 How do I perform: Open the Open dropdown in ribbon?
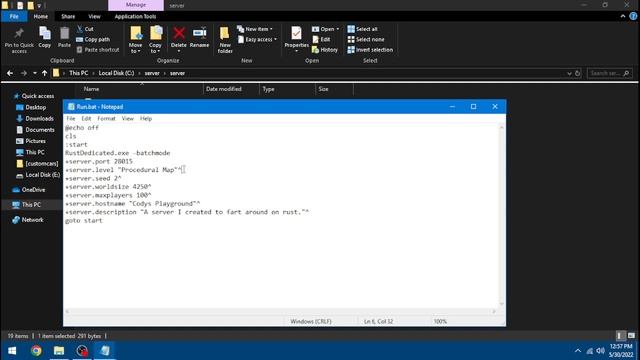point(325,29)
